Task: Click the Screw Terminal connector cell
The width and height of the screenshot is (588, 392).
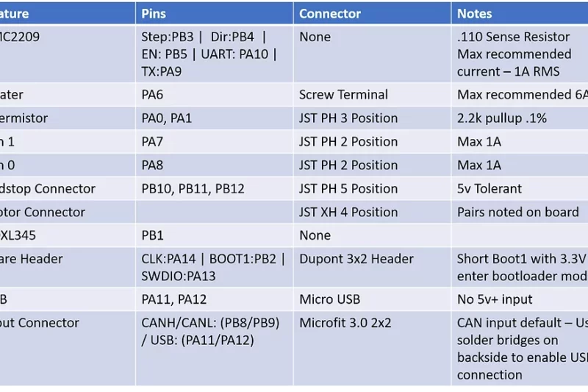Action: point(343,94)
